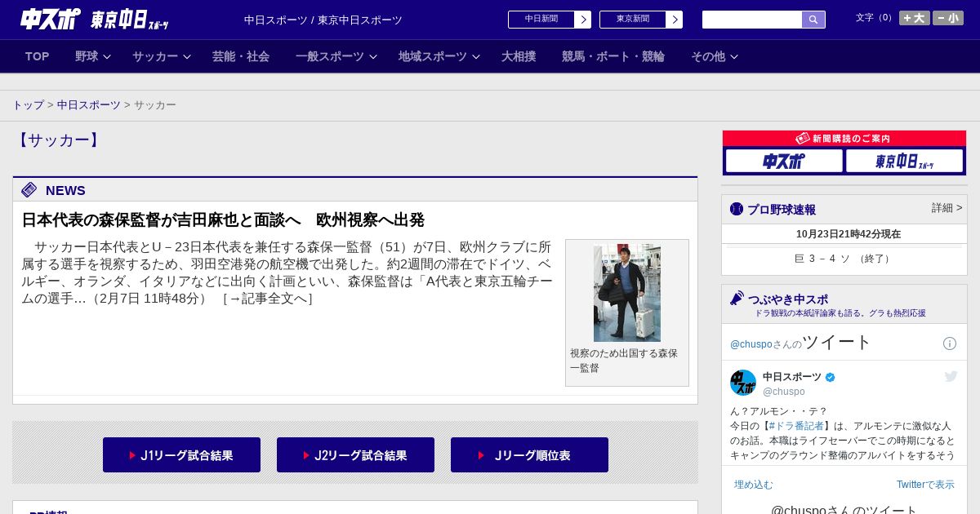The image size is (980, 514).
Task: Click the search magnifier button
Action: pyautogui.click(x=813, y=20)
